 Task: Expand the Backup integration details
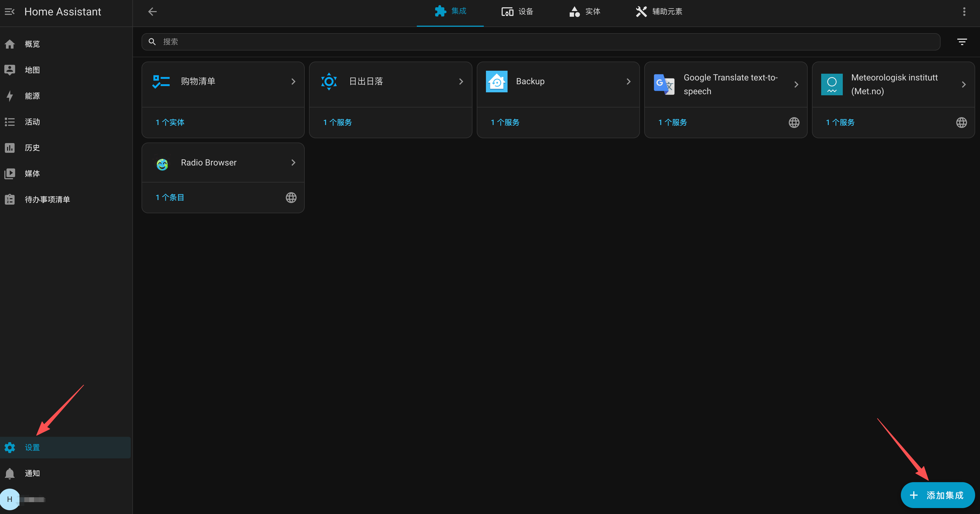click(628, 81)
